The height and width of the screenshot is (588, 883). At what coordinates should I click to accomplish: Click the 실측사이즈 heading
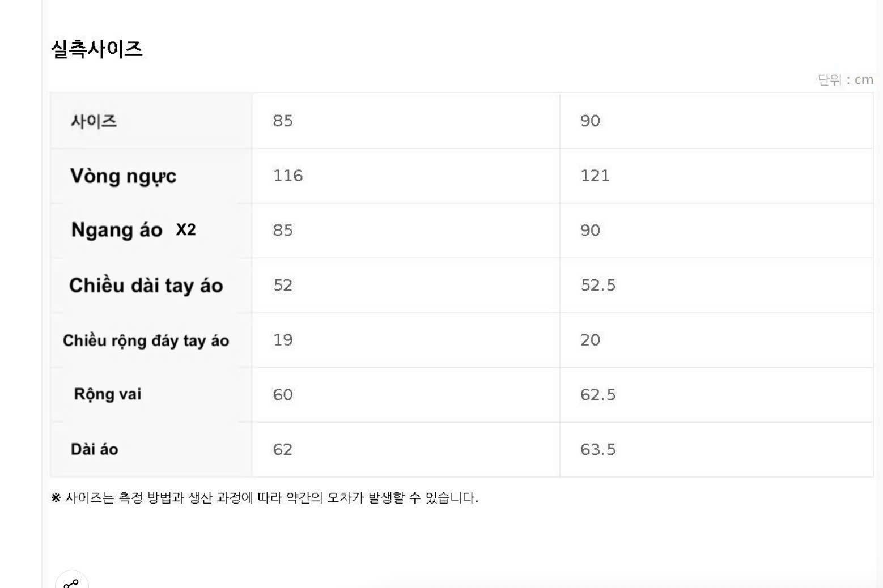[x=97, y=49]
